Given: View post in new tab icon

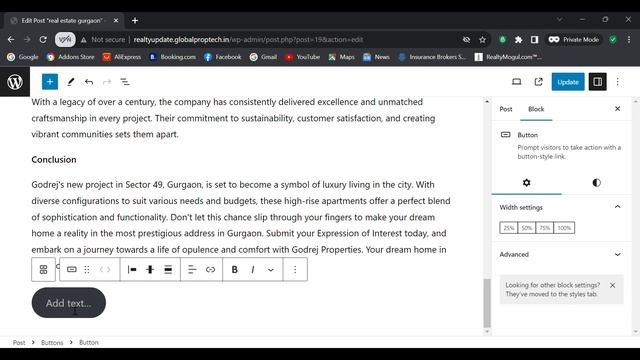Looking at the screenshot, I should pos(538,82).
